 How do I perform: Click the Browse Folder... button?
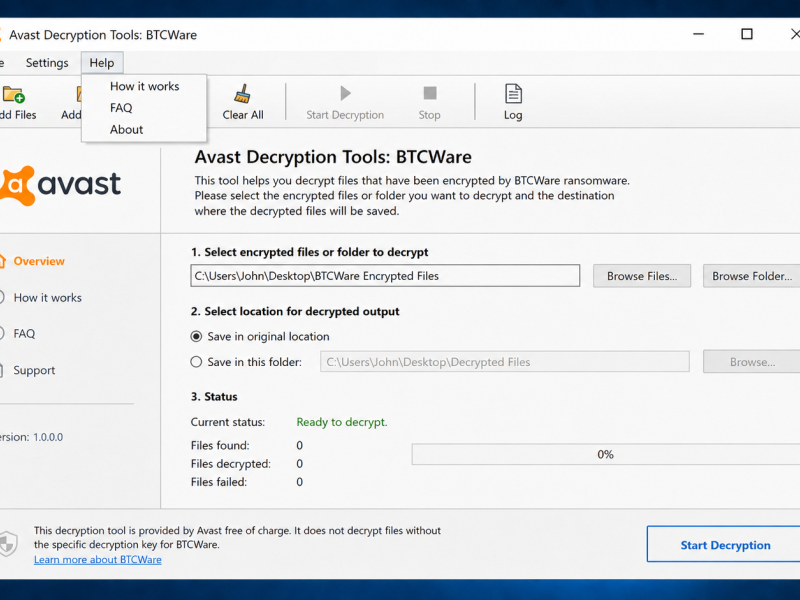tap(752, 276)
